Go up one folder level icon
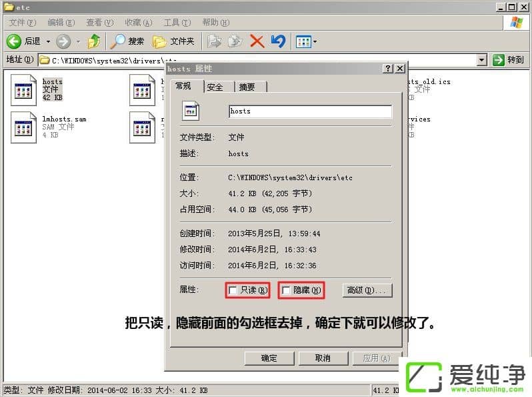This screenshot has width=532, height=397. tap(94, 41)
